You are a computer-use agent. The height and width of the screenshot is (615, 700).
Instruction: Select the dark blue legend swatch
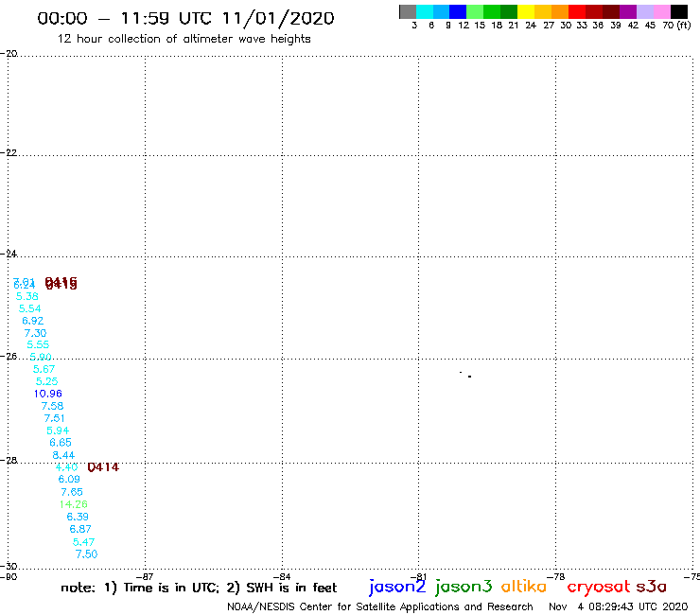458,11
